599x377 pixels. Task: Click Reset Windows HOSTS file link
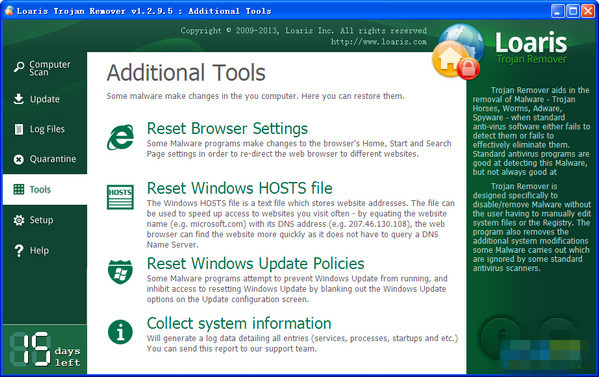click(240, 188)
